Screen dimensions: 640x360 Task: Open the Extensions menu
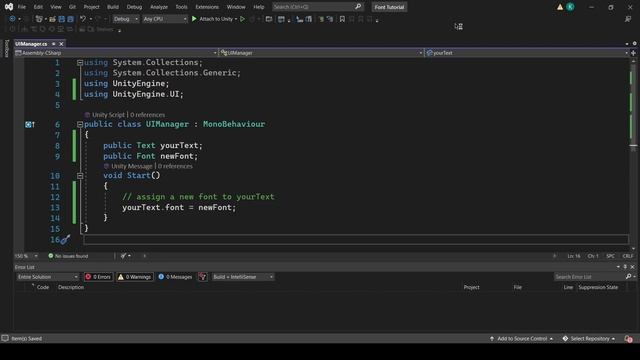(x=207, y=7)
